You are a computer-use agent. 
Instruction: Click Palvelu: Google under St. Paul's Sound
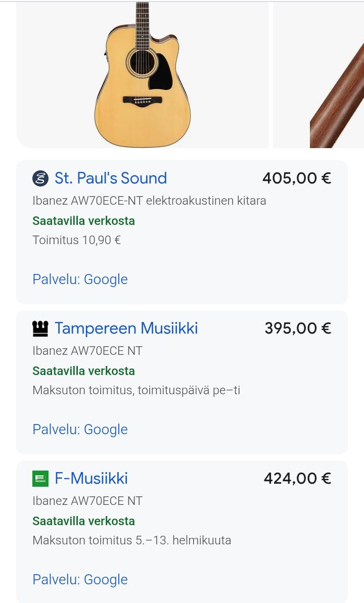coord(80,279)
